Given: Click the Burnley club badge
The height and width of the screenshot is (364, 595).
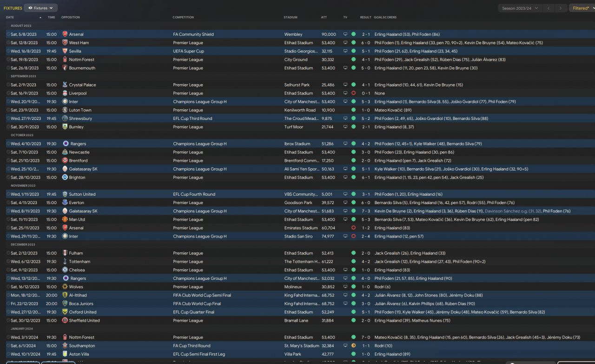Looking at the screenshot, I should pyautogui.click(x=65, y=127).
